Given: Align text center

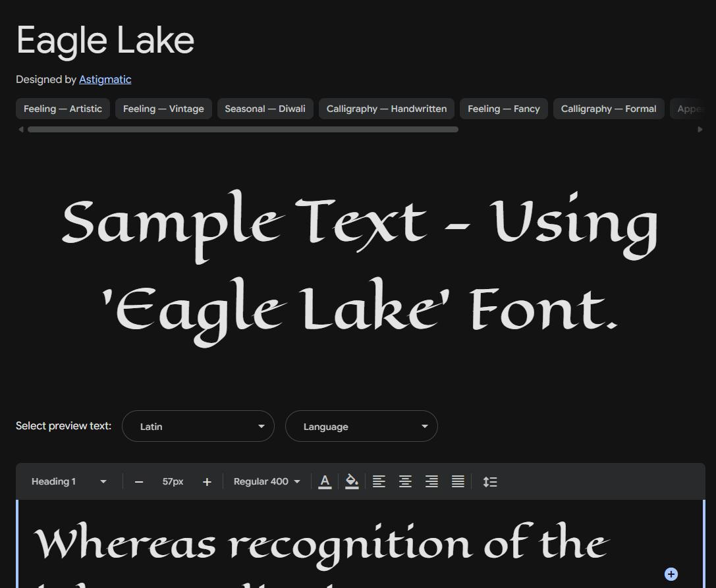Looking at the screenshot, I should (x=406, y=481).
